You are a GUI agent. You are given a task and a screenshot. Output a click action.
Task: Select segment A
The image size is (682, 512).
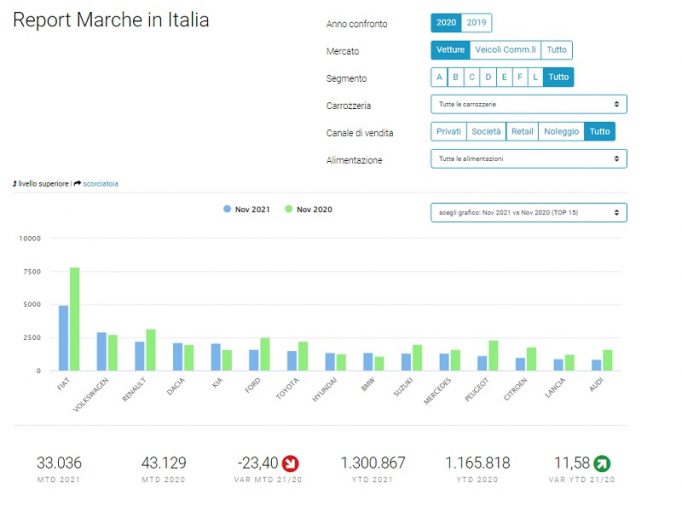click(x=439, y=77)
